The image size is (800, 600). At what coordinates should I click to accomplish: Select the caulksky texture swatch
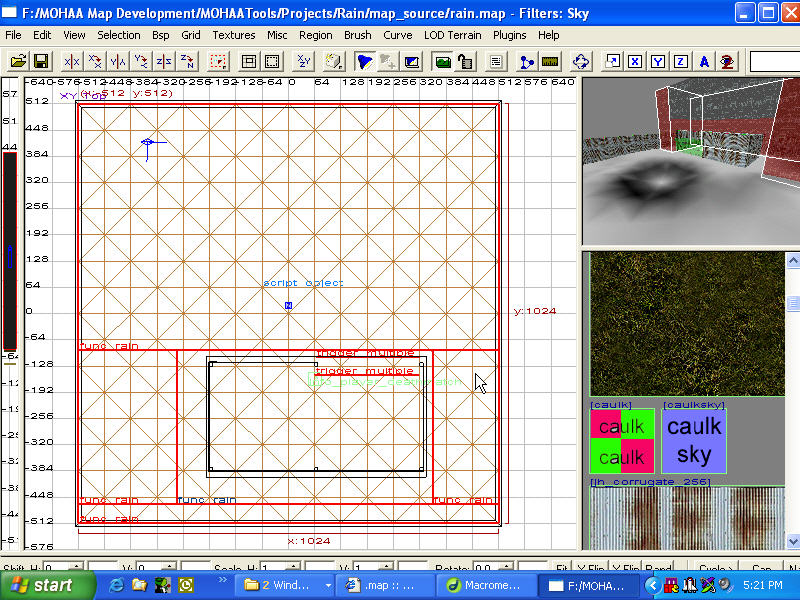click(x=694, y=441)
